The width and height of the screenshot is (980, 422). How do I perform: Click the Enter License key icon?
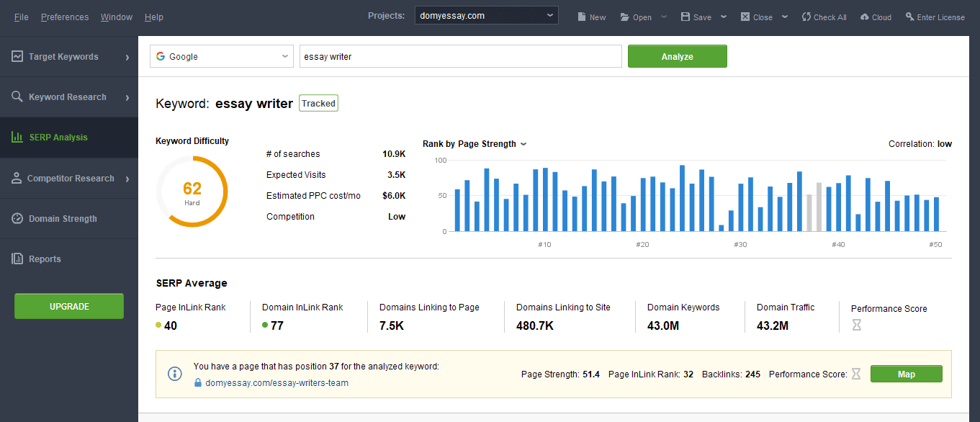coord(909,17)
